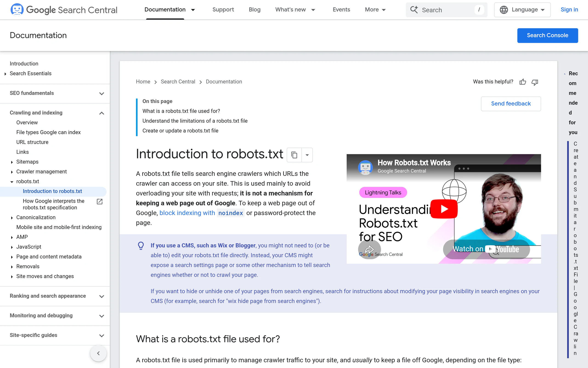
Task: Open the copy page dropdown arrow
Action: [307, 155]
